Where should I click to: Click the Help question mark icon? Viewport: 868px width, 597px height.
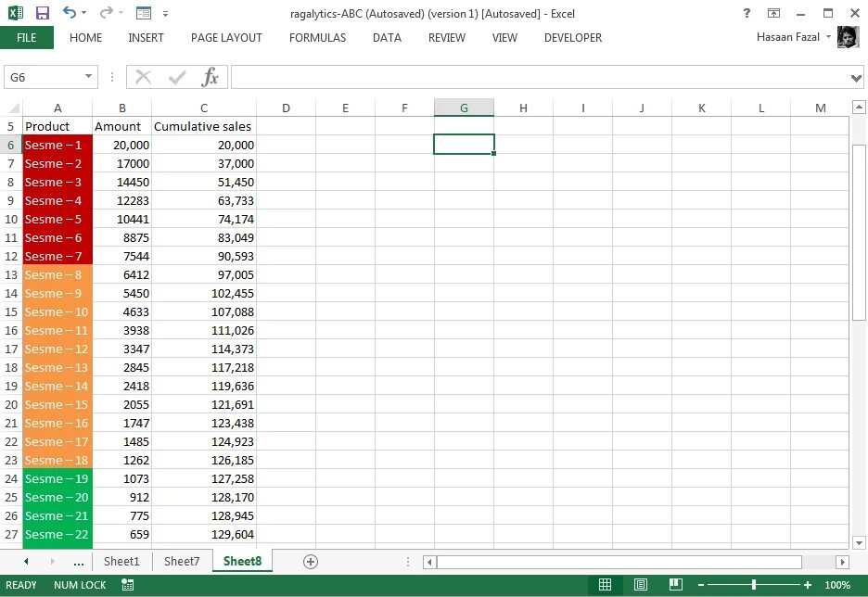747,13
